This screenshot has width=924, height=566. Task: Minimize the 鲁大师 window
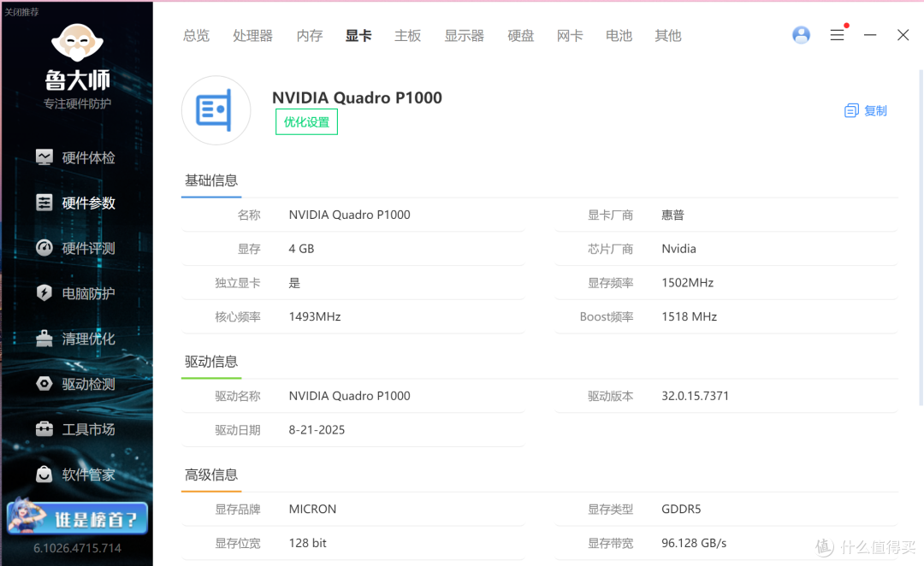(870, 35)
